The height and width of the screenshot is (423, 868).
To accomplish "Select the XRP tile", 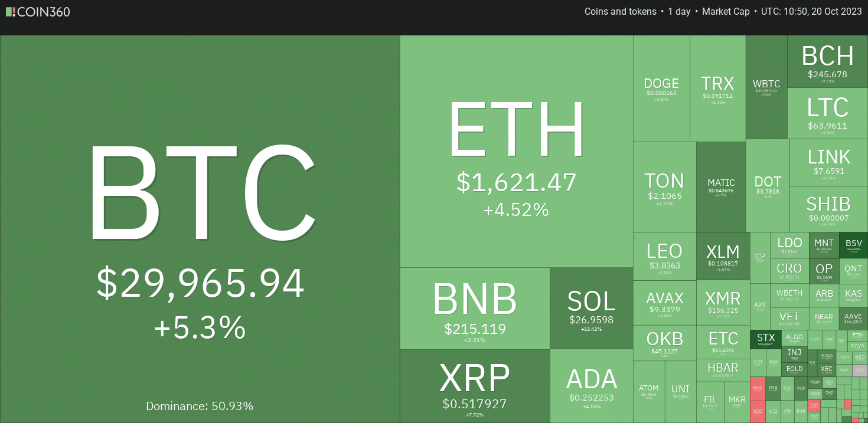I will pyautogui.click(x=475, y=386).
